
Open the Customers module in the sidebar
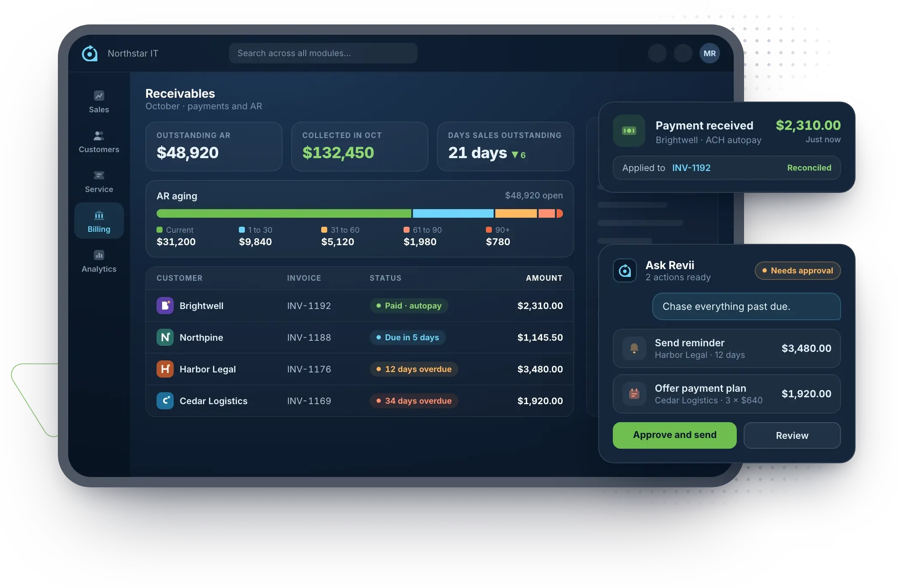[x=99, y=142]
